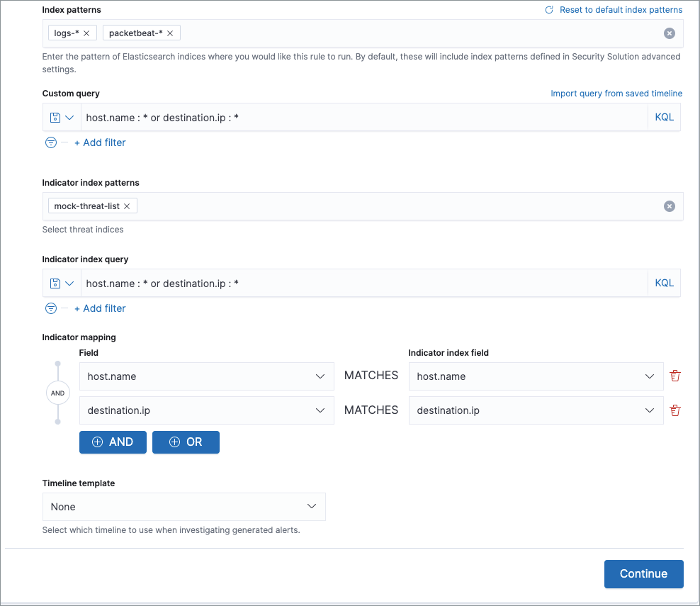
Task: Open saved query menu for Indicator index query
Action: point(62,284)
